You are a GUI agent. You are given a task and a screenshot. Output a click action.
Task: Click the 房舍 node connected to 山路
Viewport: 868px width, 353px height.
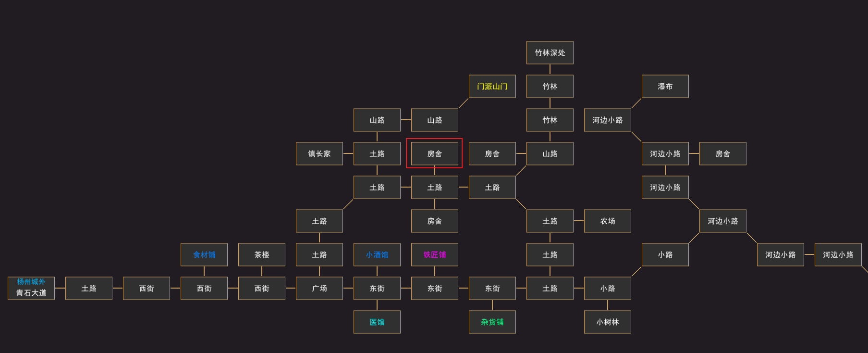(x=492, y=153)
